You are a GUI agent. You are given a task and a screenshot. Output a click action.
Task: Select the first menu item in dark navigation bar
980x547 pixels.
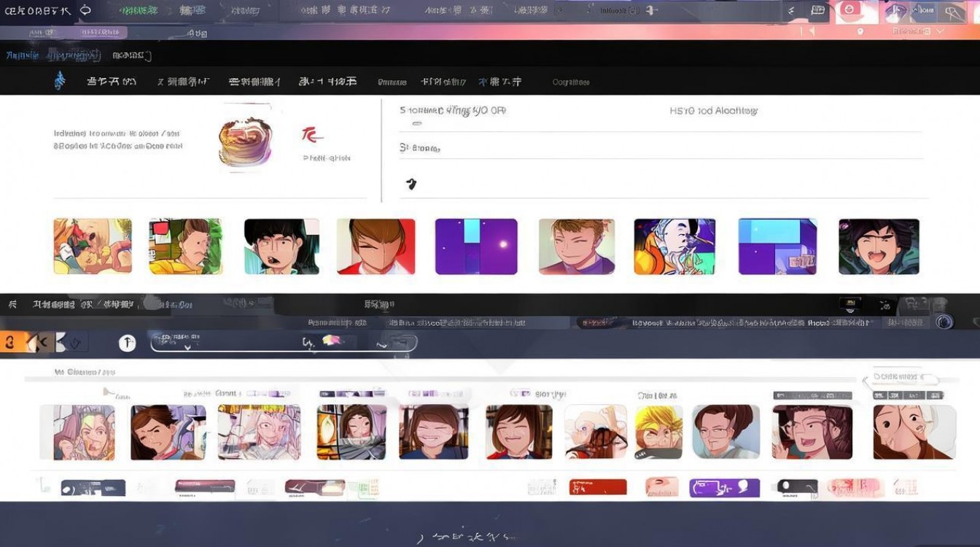tap(111, 82)
